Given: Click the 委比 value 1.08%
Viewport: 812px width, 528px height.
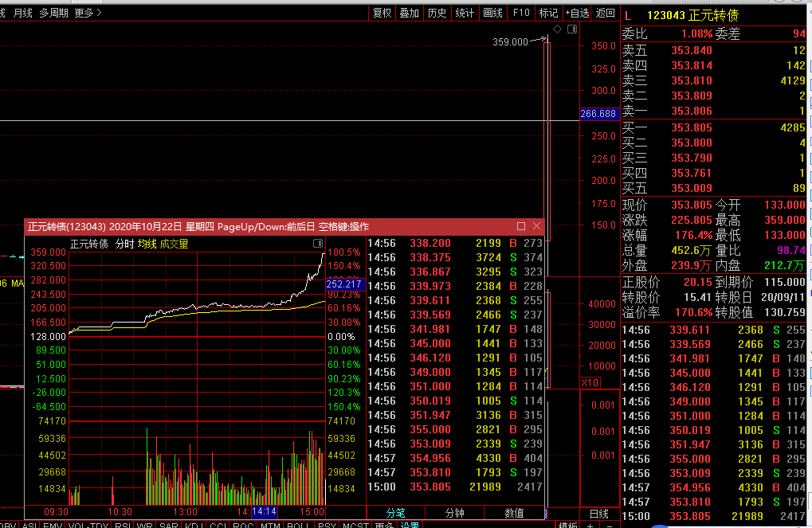Looking at the screenshot, I should pyautogui.click(x=696, y=33).
